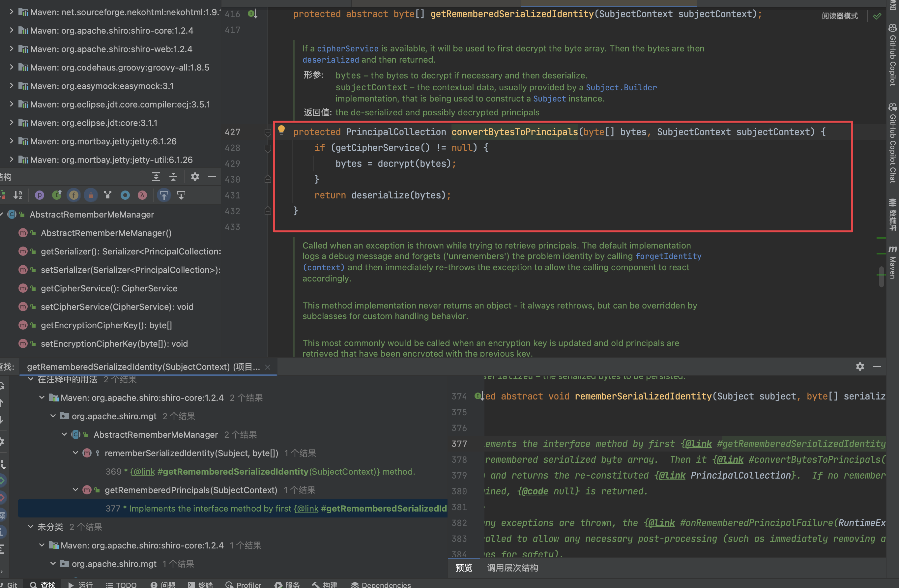Toggle Show Lambdas filter (lambda icon)
Image resolution: width=899 pixels, height=588 pixels.
pyautogui.click(x=142, y=195)
